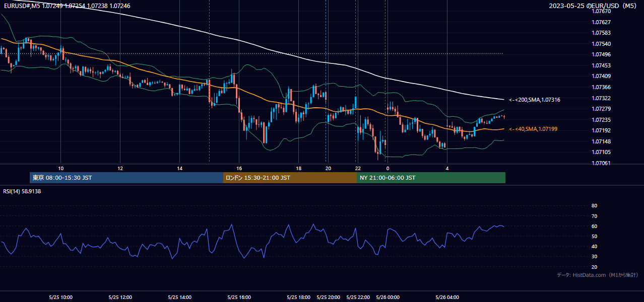Click hour label 14 under the price chart

[179, 168]
